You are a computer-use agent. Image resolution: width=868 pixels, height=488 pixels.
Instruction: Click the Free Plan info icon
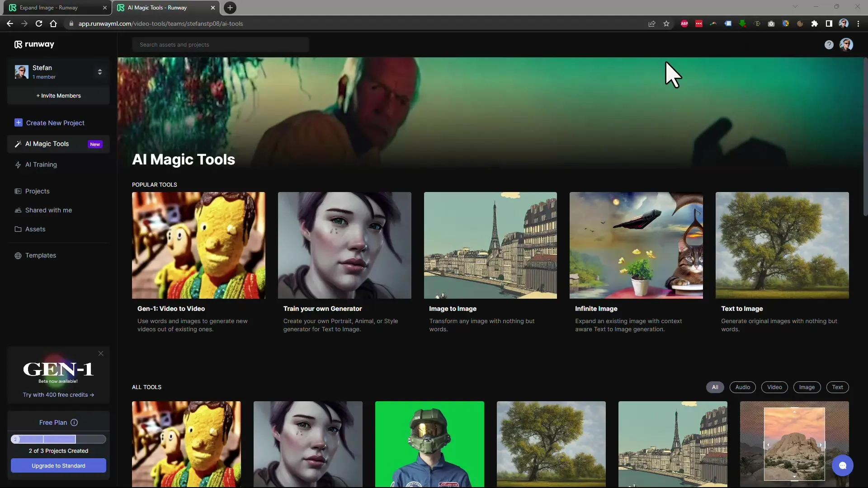point(74,422)
